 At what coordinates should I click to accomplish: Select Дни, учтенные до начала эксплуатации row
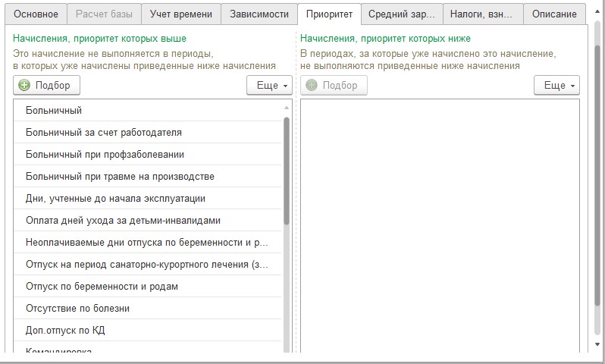pos(148,199)
